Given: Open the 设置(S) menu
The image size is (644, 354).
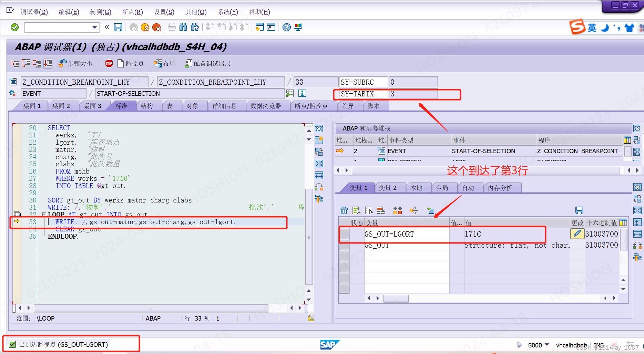Looking at the screenshot, I should click(x=164, y=12).
